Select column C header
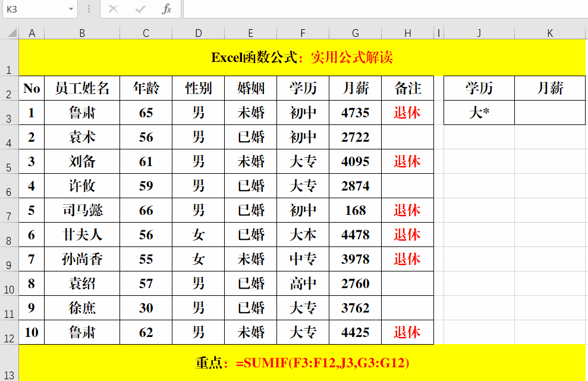The image size is (588, 381). point(146,33)
